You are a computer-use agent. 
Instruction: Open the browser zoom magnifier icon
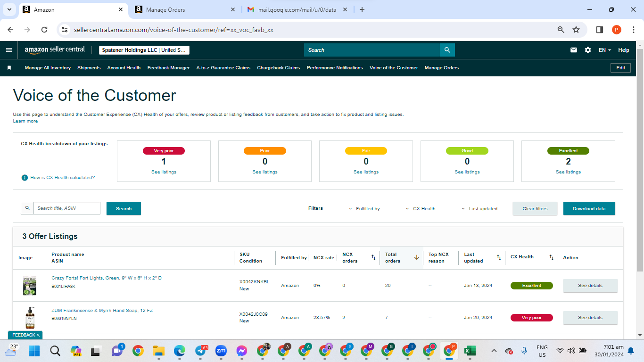tap(561, 30)
